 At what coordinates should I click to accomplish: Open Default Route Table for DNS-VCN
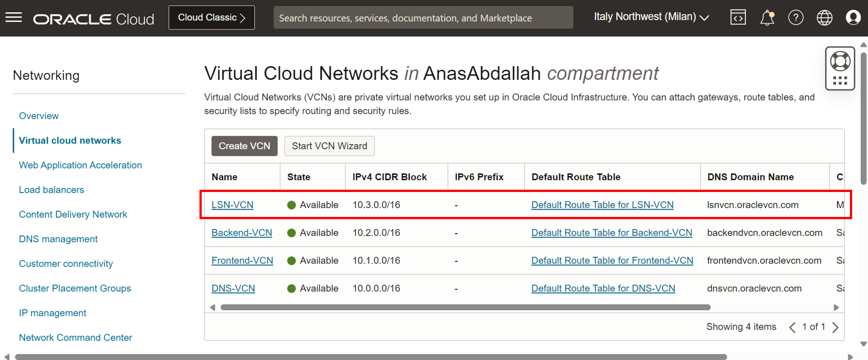point(603,288)
